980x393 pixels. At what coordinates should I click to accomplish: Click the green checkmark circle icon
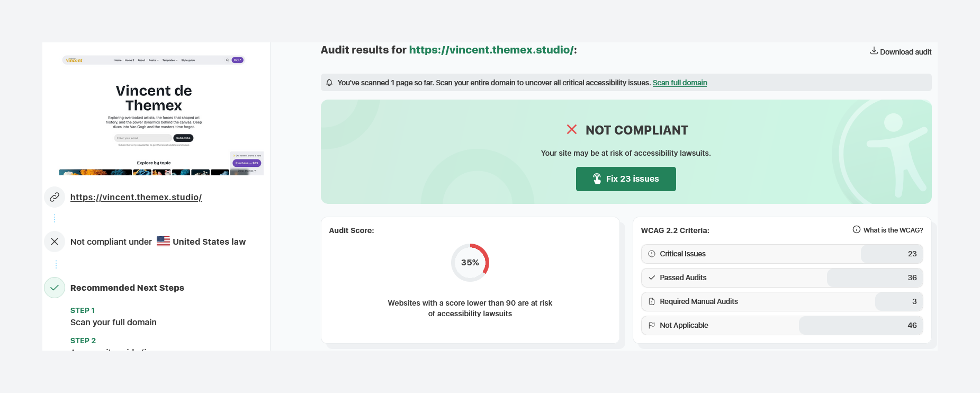tap(55, 288)
